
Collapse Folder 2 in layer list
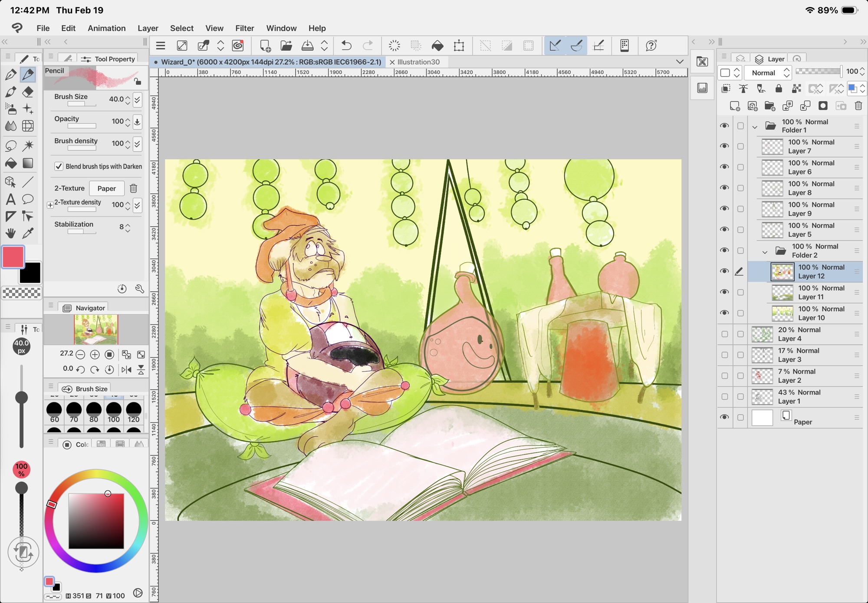765,251
